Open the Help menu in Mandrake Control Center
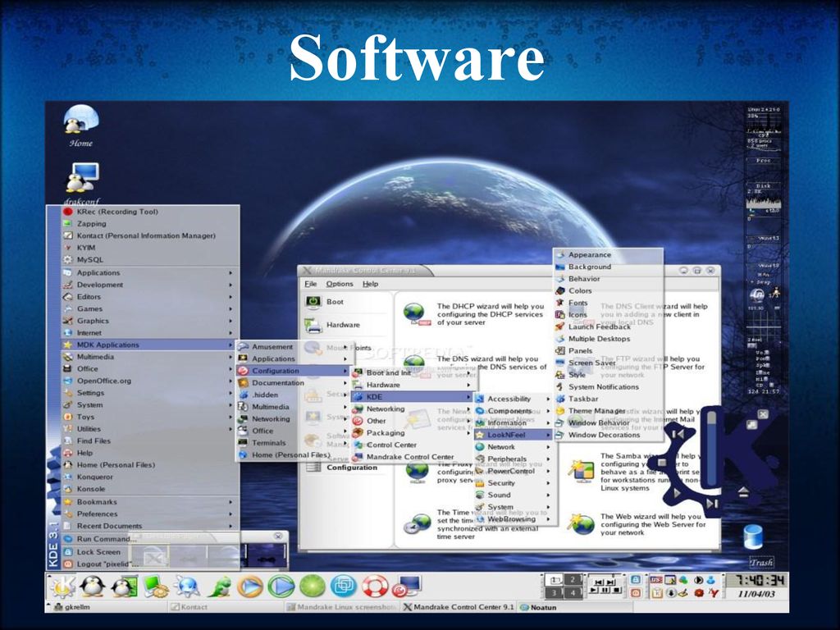Viewport: 840px width, 630px height. [x=370, y=284]
